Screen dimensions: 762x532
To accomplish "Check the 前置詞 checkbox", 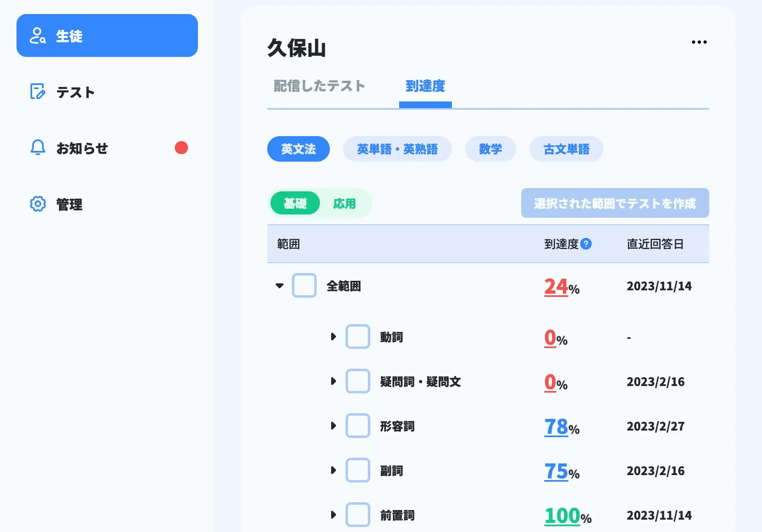I will click(x=357, y=515).
